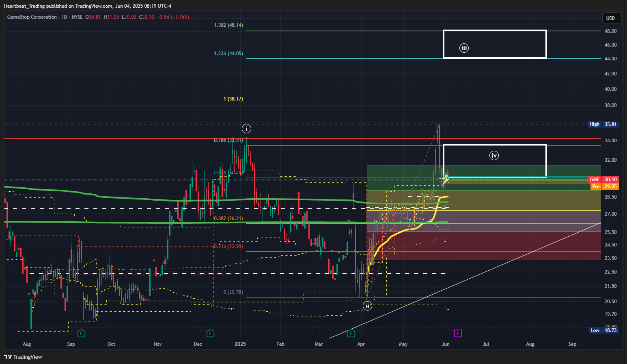Click the 0.382 (26.21) Fibonacci label
This screenshot has height=364, width=627.
[x=228, y=218]
